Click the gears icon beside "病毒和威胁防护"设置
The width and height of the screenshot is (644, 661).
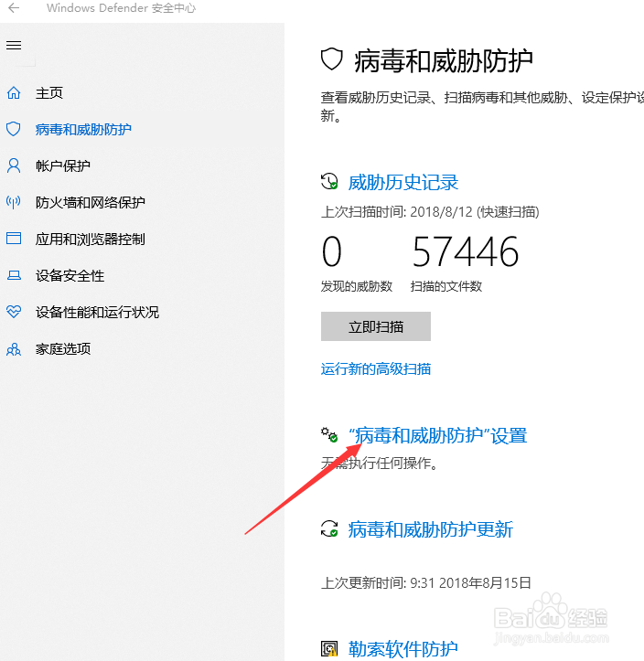(x=329, y=434)
